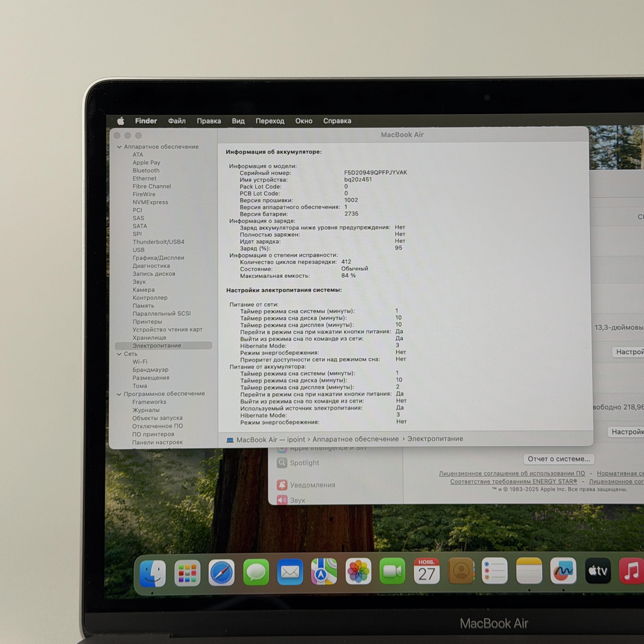Click the Отчет о системе button
The height and width of the screenshot is (644, 644).
click(559, 459)
